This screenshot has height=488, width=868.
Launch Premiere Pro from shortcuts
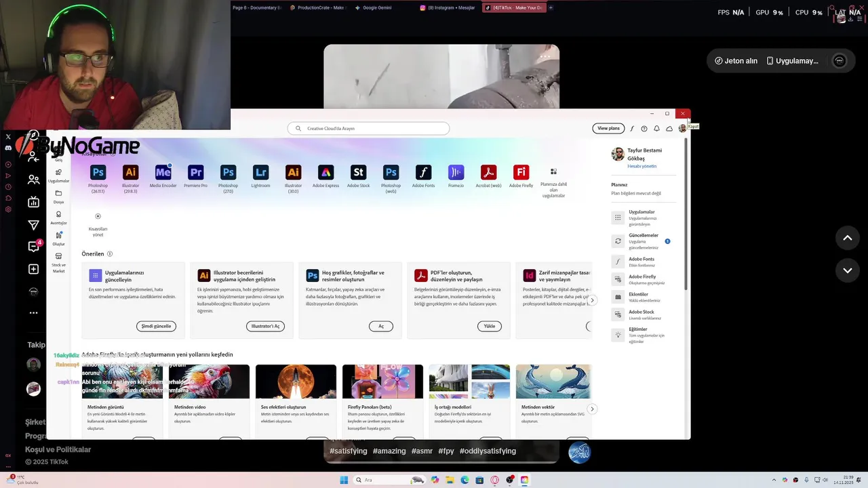195,172
